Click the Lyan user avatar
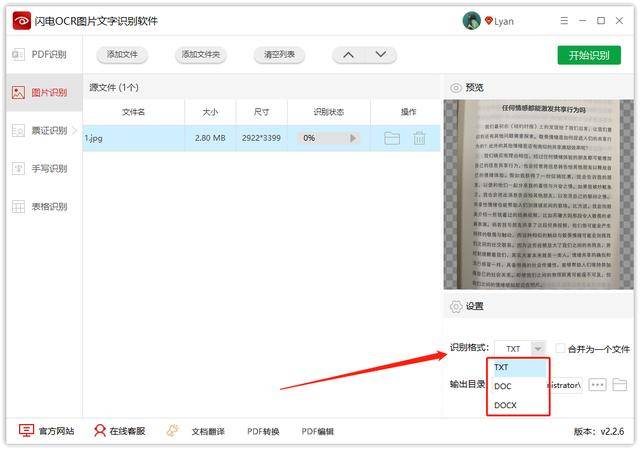The image size is (640, 450). pyautogui.click(x=471, y=20)
